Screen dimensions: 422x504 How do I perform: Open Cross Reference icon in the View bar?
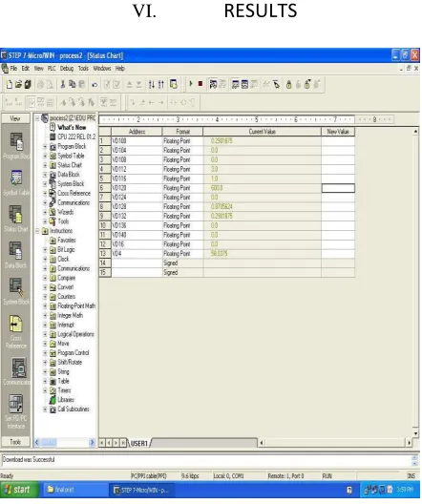(16, 332)
